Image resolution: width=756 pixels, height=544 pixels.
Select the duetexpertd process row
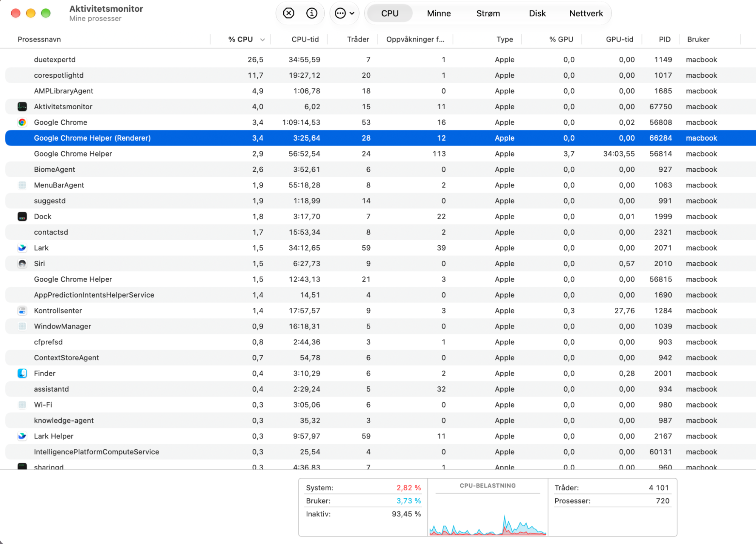(x=380, y=59)
